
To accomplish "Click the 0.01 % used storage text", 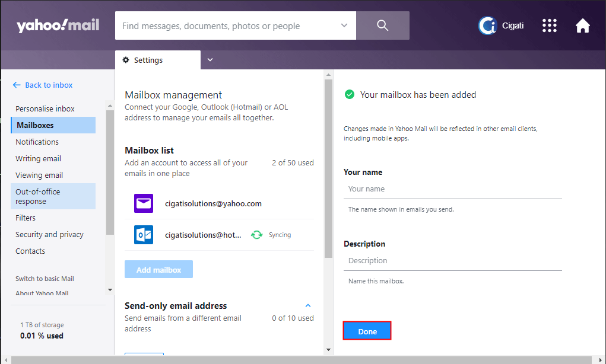I will click(42, 336).
